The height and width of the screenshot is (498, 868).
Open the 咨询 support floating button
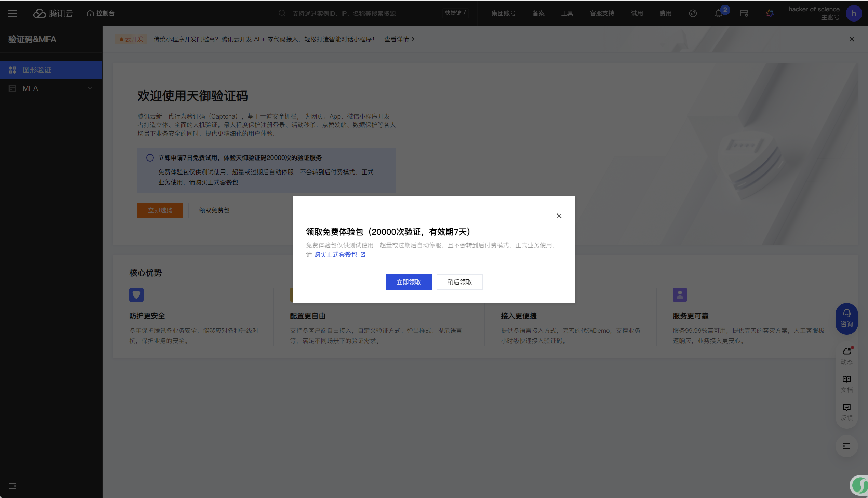847,318
